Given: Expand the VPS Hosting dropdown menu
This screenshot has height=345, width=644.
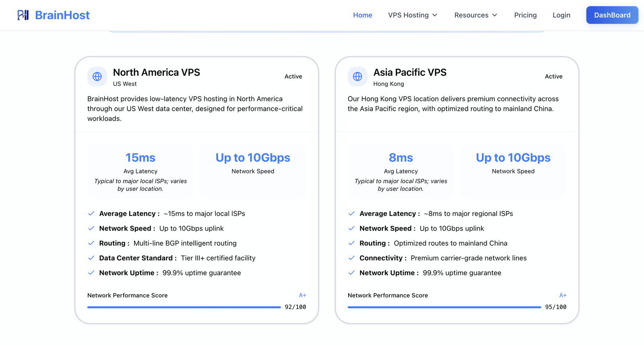Looking at the screenshot, I should pos(413,15).
